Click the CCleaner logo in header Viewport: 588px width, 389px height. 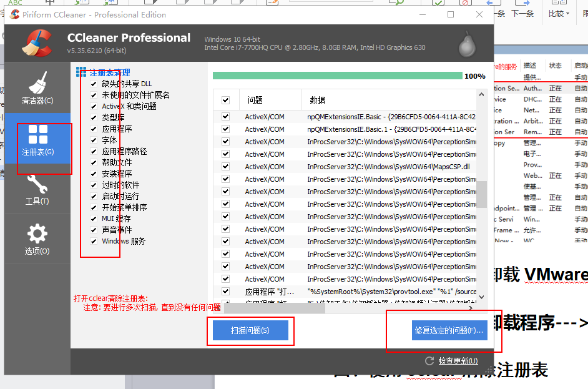[37, 43]
